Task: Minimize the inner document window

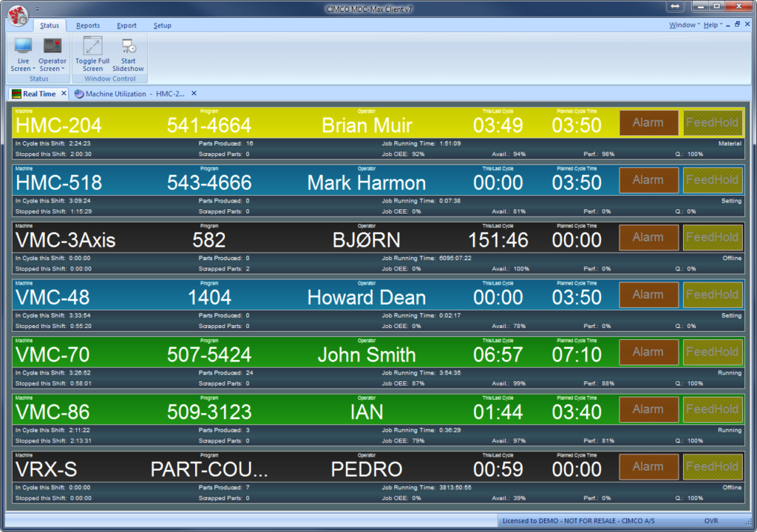Action: click(x=728, y=25)
